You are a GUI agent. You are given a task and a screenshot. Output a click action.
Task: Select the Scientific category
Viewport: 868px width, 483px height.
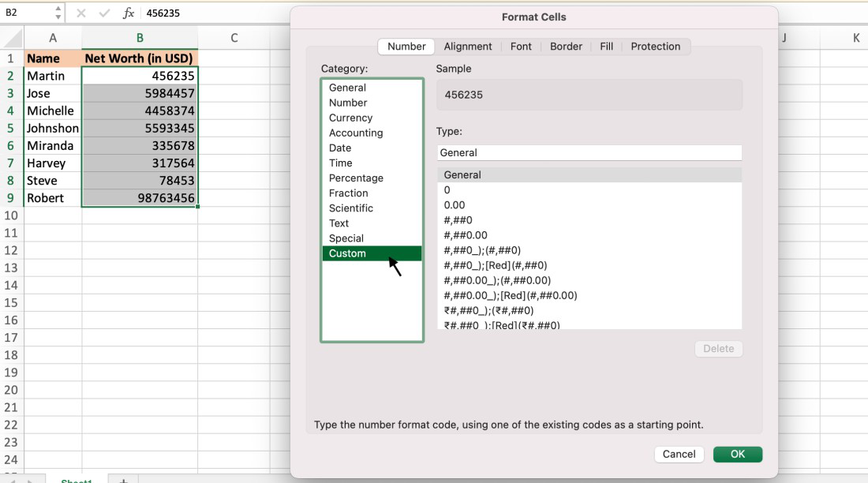tap(351, 208)
